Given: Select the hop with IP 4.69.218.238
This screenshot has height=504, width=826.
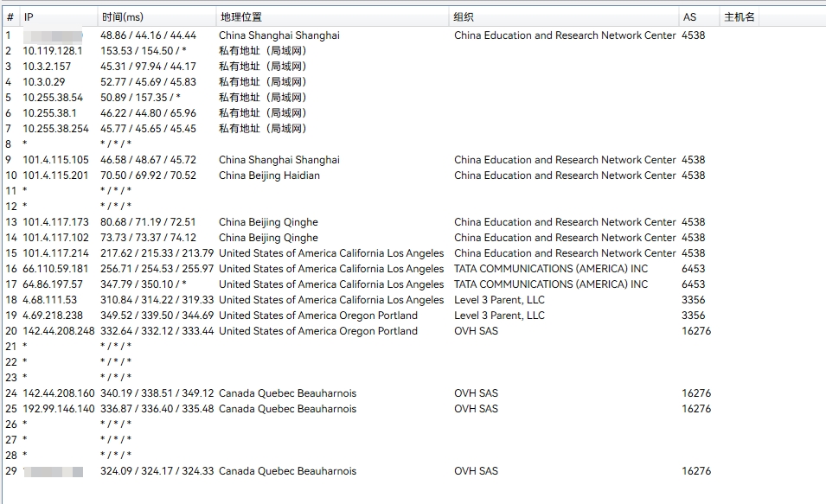Looking at the screenshot, I should coord(53,316).
